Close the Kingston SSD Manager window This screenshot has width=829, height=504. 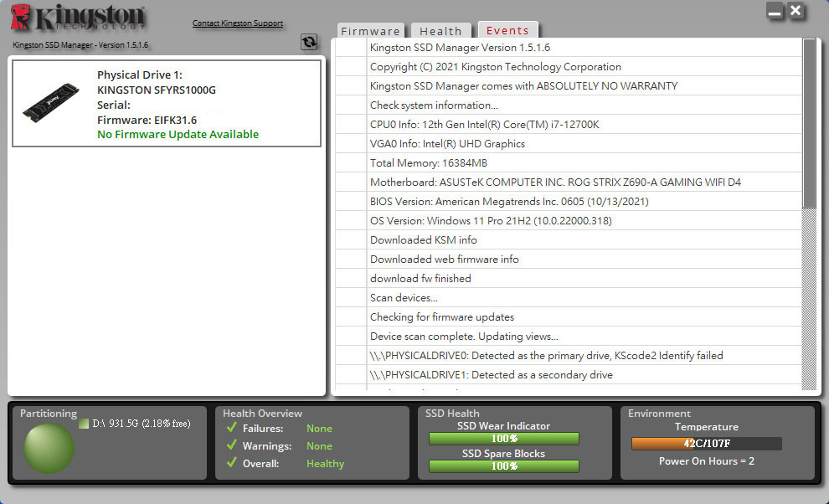[796, 11]
